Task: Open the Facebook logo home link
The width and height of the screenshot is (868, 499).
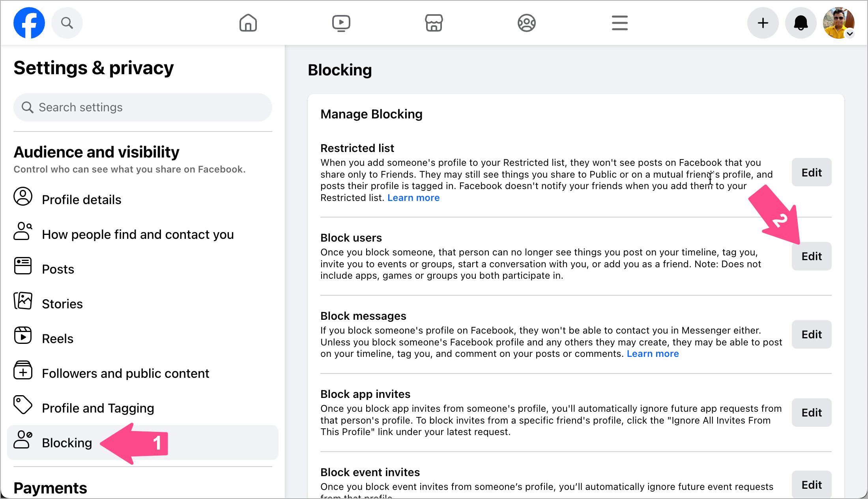Action: click(29, 23)
